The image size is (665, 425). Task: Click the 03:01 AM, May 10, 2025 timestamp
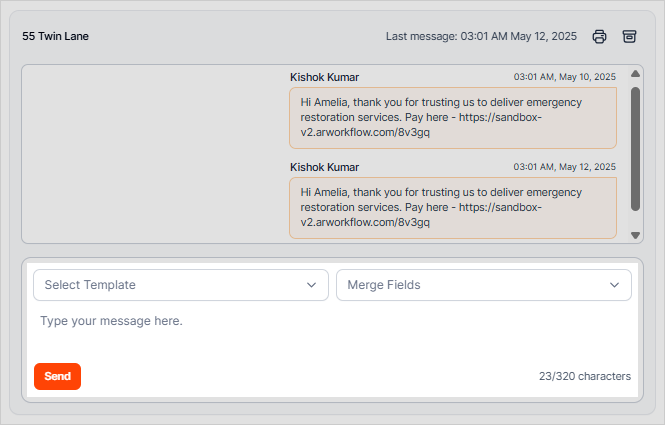564,77
